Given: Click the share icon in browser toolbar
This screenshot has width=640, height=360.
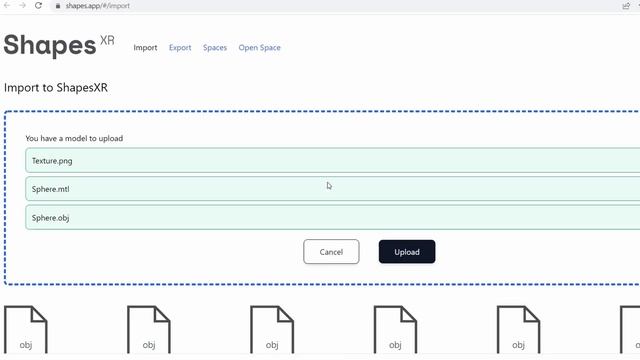Looking at the screenshot, I should pyautogui.click(x=626, y=6).
